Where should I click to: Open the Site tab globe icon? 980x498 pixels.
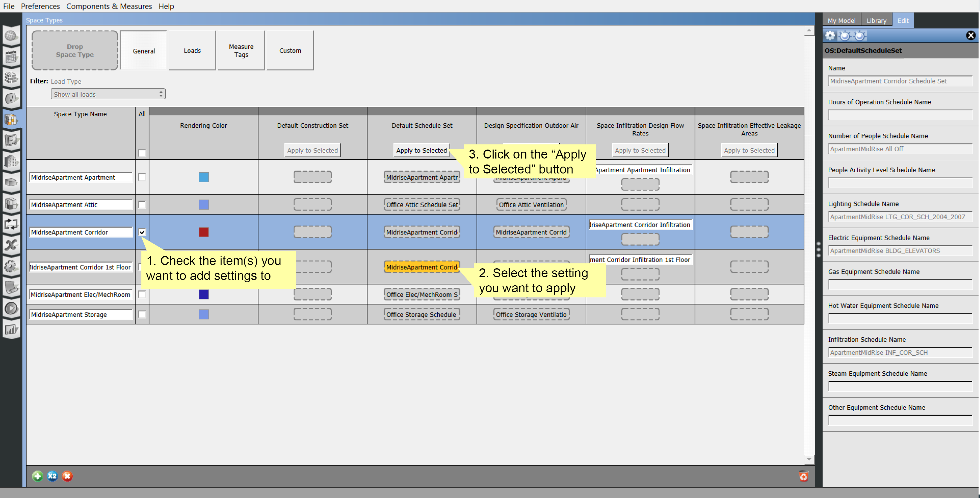[11, 35]
